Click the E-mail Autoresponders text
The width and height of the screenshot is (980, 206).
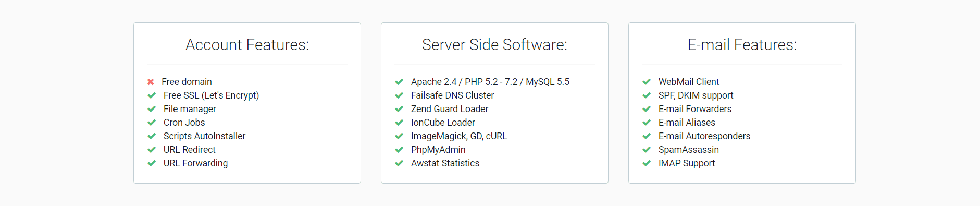click(x=704, y=136)
